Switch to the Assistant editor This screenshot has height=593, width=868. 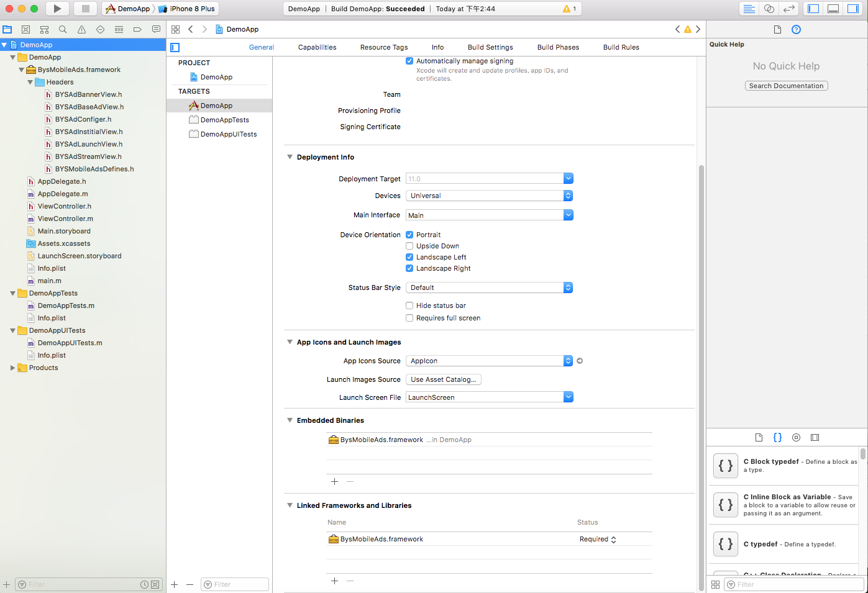click(769, 9)
